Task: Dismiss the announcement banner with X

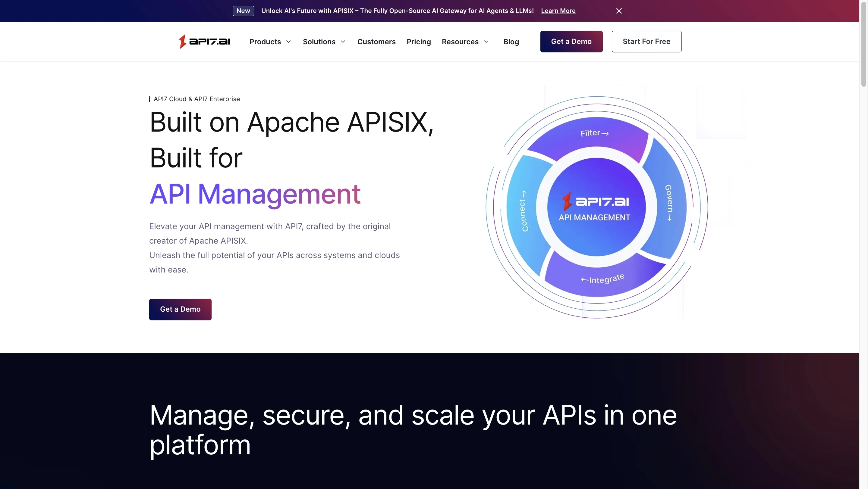Action: tap(619, 11)
